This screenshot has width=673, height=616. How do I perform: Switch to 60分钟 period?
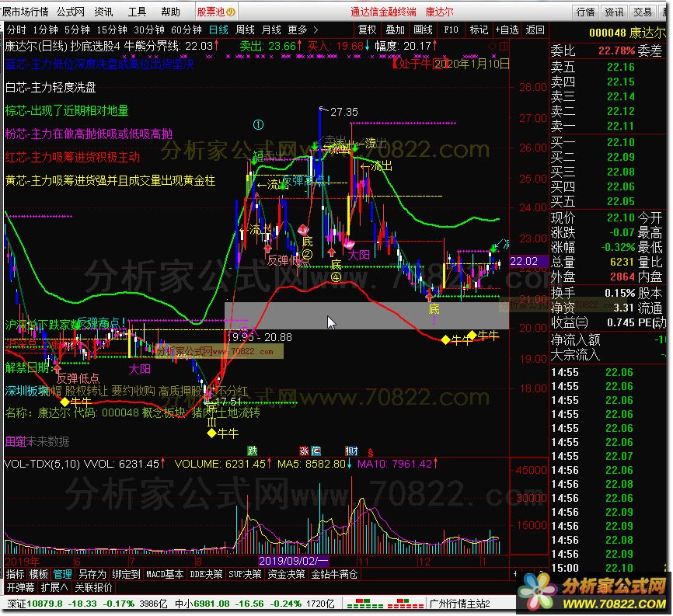(187, 30)
